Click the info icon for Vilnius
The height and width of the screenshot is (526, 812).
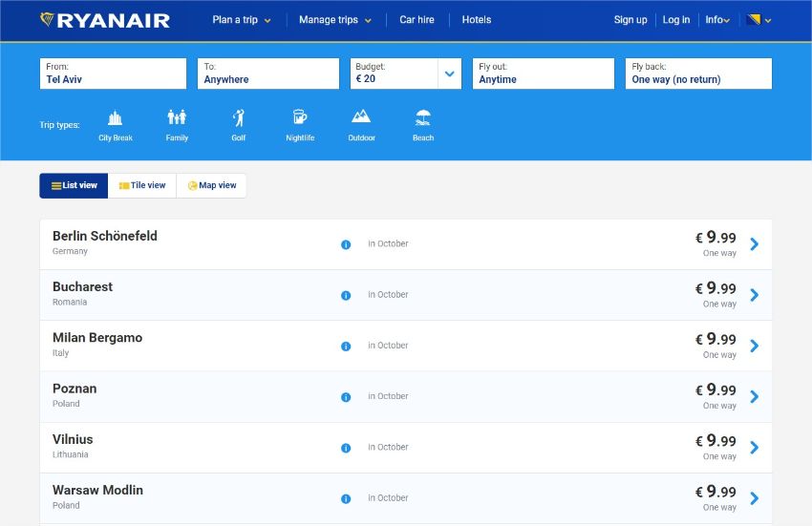point(346,448)
